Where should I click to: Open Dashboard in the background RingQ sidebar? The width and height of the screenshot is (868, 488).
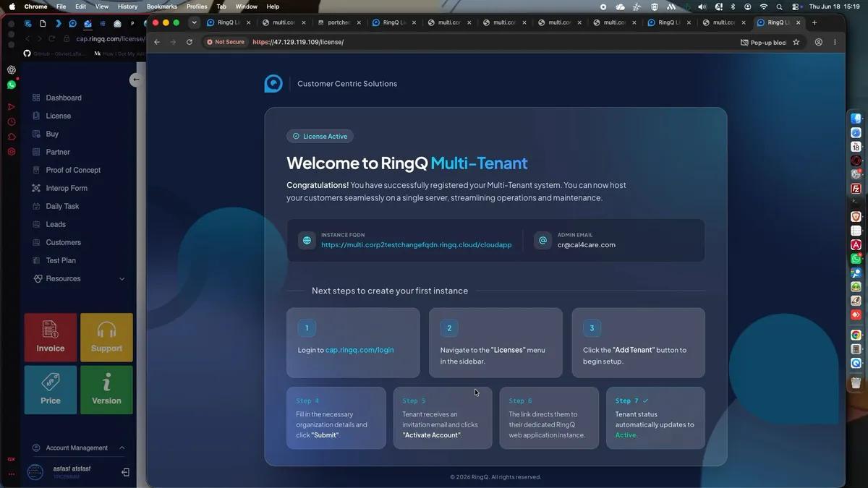[57, 98]
